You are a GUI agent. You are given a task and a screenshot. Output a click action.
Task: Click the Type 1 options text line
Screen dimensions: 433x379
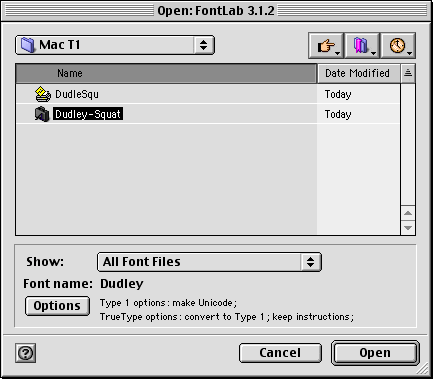pos(168,303)
